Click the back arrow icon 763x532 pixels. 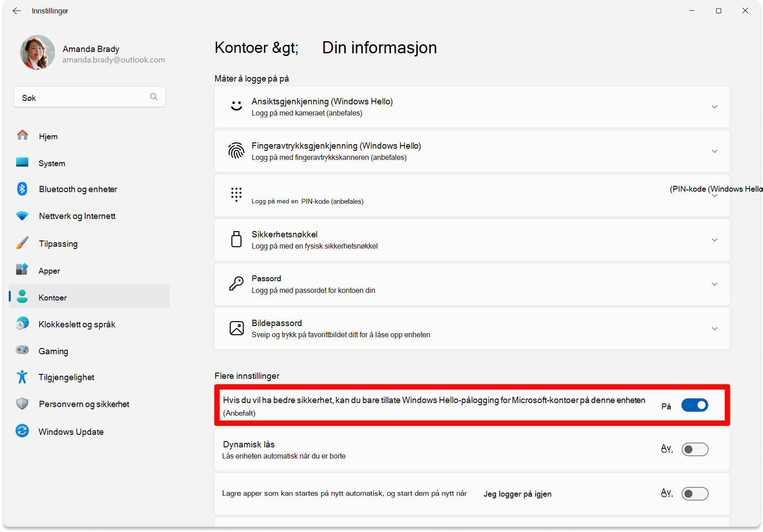[17, 11]
